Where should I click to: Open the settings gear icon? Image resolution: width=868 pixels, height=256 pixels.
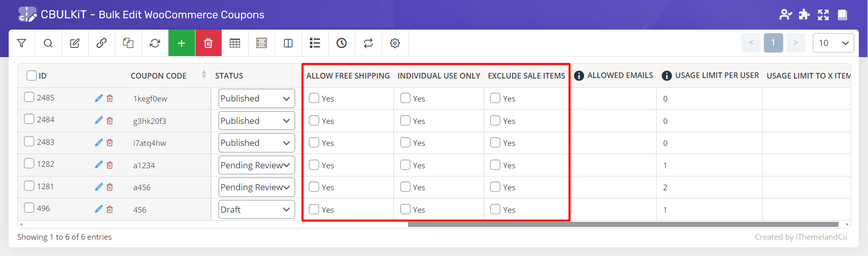pos(395,43)
